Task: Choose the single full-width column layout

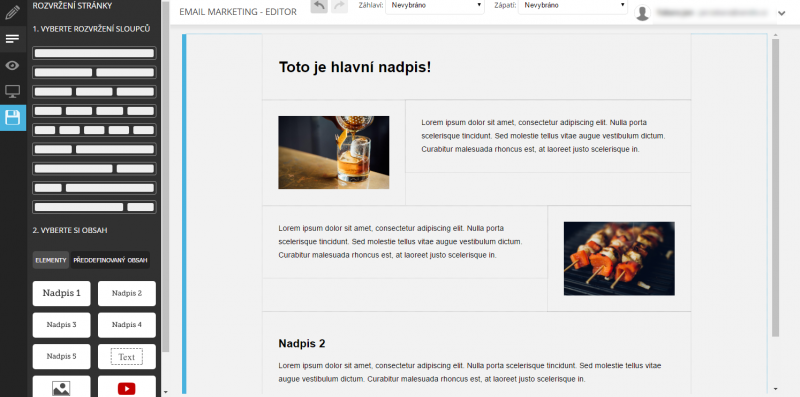Action: (94, 53)
